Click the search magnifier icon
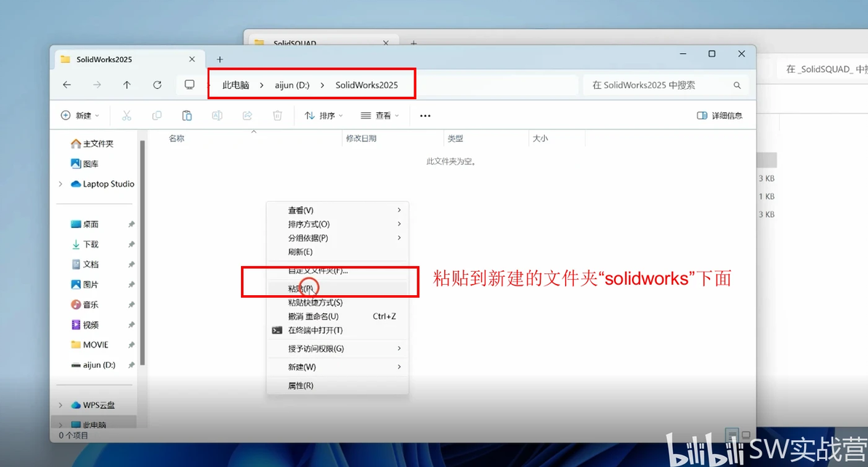This screenshot has width=868, height=467. coord(737,85)
